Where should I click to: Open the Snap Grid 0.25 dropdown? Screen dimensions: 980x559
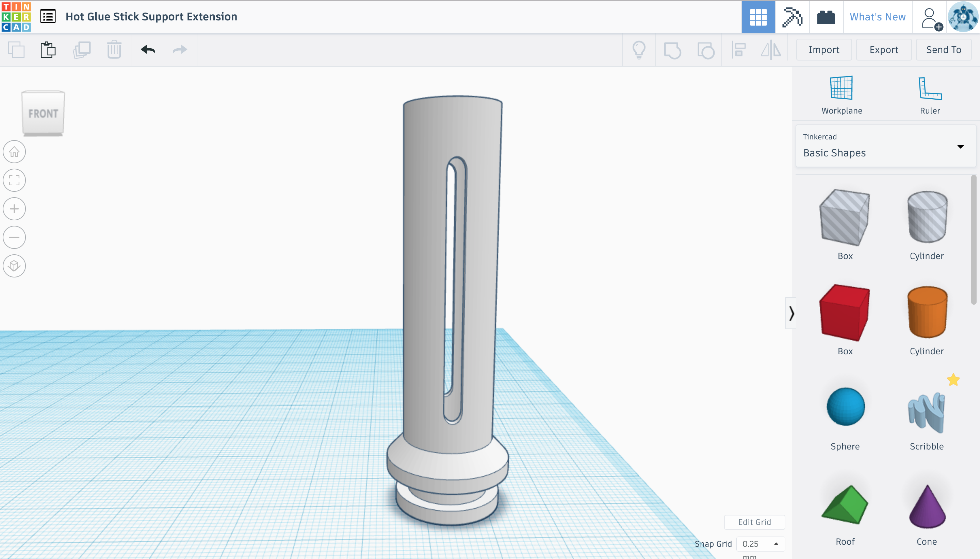point(760,544)
